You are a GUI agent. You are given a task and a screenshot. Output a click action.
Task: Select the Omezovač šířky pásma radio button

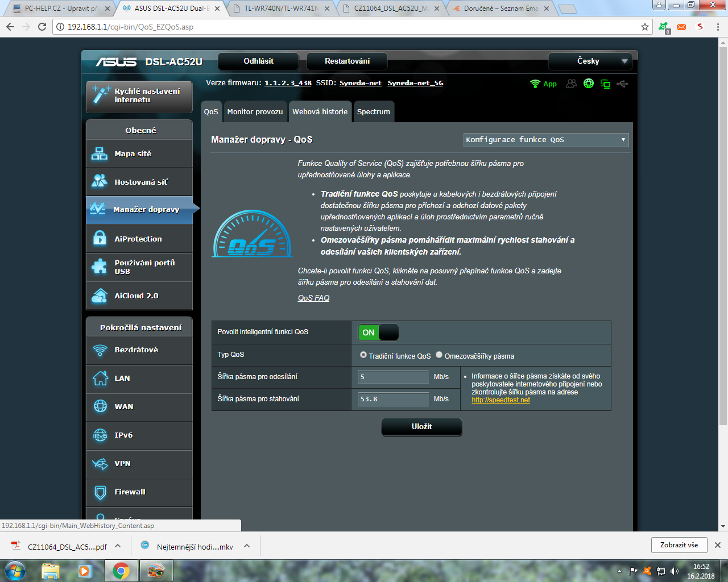click(x=439, y=355)
